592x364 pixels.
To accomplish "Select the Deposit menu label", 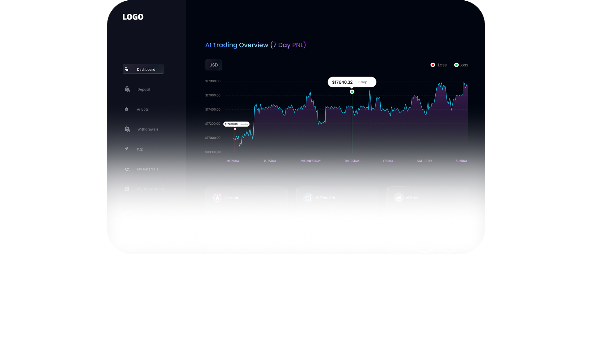I will (144, 90).
